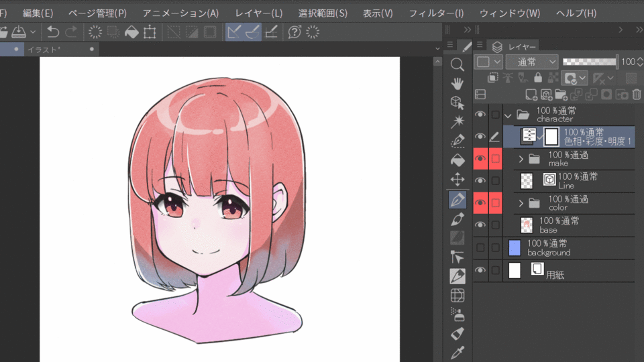Click the CLIP STUDIO help question icon
644x362 pixels.
click(x=294, y=32)
